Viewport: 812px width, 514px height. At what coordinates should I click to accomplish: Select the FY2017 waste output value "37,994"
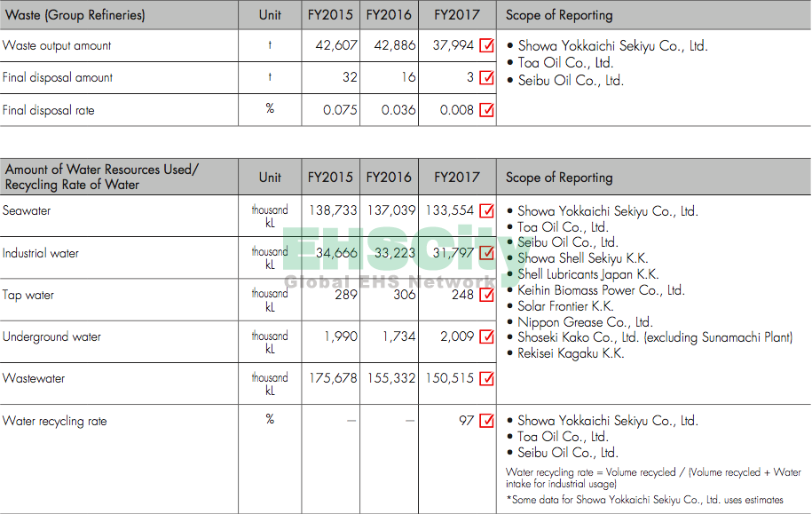pyautogui.click(x=453, y=45)
